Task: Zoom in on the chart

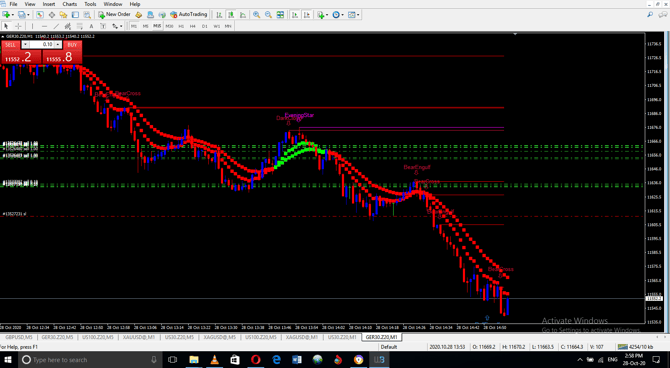Action: click(x=256, y=15)
